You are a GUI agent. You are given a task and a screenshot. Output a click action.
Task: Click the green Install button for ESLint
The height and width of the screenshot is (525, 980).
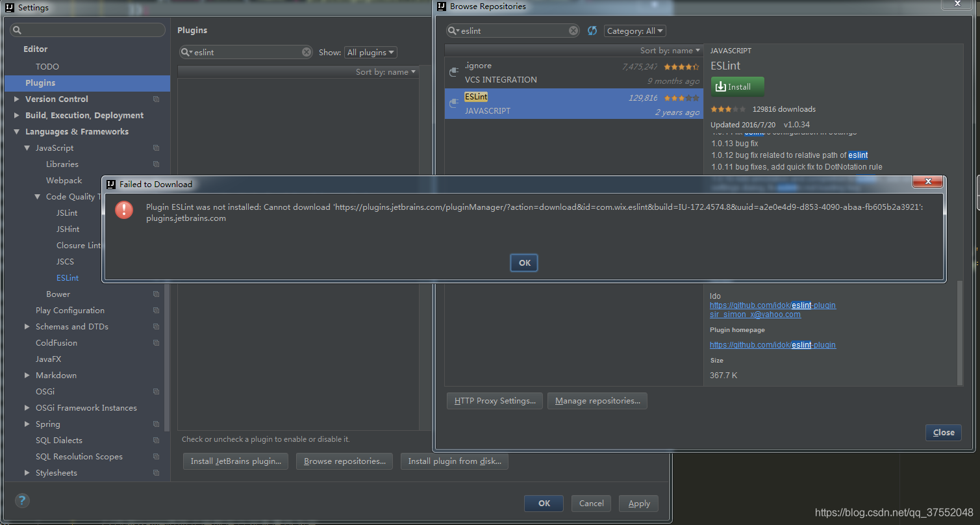tap(737, 86)
